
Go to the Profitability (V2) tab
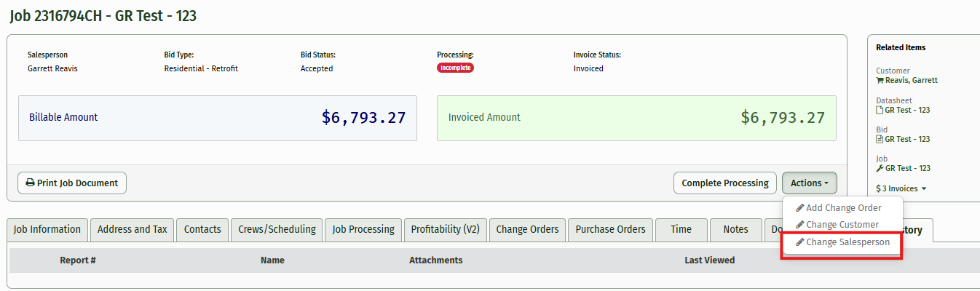coord(445,229)
